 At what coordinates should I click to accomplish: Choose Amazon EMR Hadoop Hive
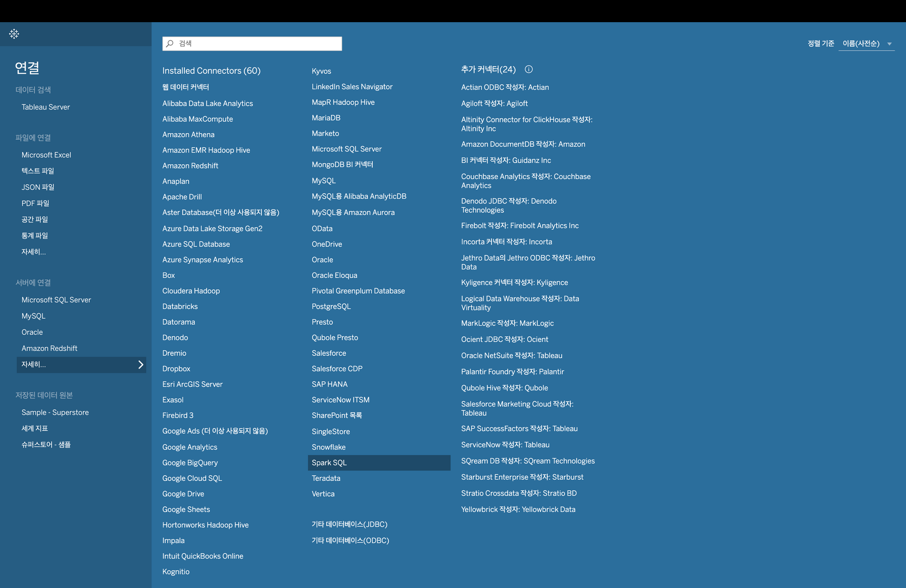(206, 150)
